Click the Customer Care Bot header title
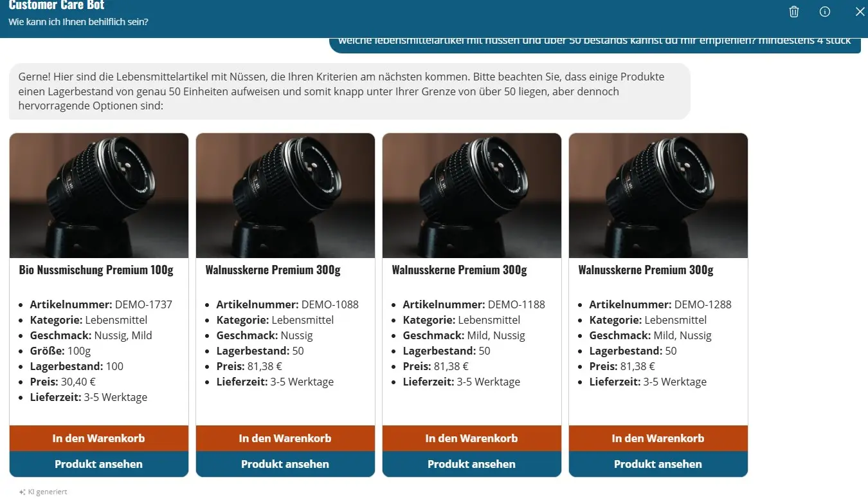Viewport: 868px width, 502px height. [57, 6]
